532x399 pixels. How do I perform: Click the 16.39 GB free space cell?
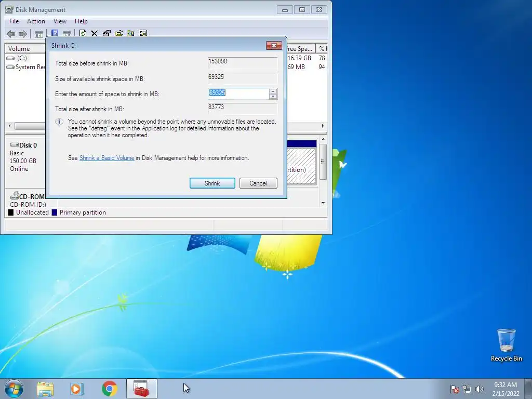300,58
